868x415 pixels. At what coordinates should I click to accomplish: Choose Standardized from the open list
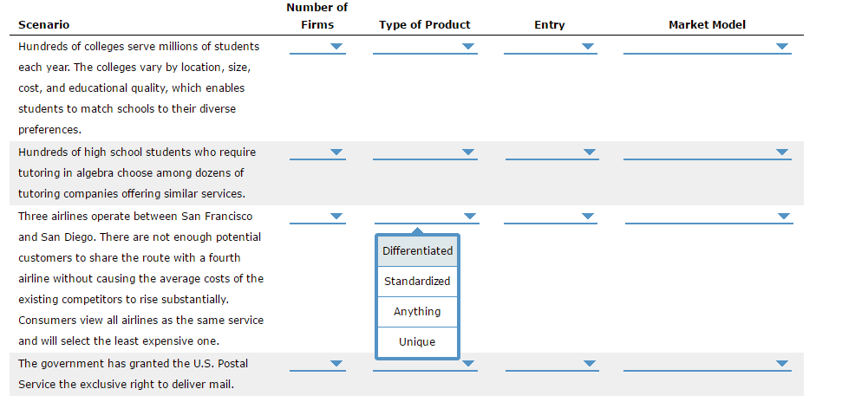coord(417,281)
